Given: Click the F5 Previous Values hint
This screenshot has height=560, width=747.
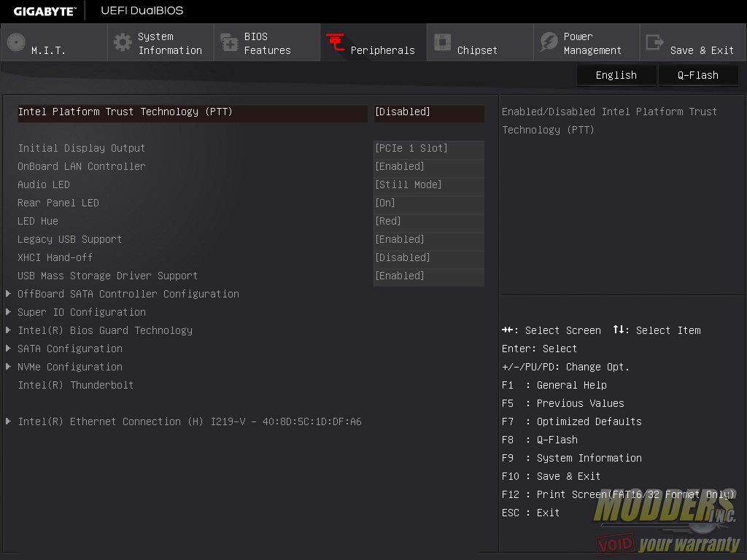Looking at the screenshot, I should pyautogui.click(x=562, y=403).
